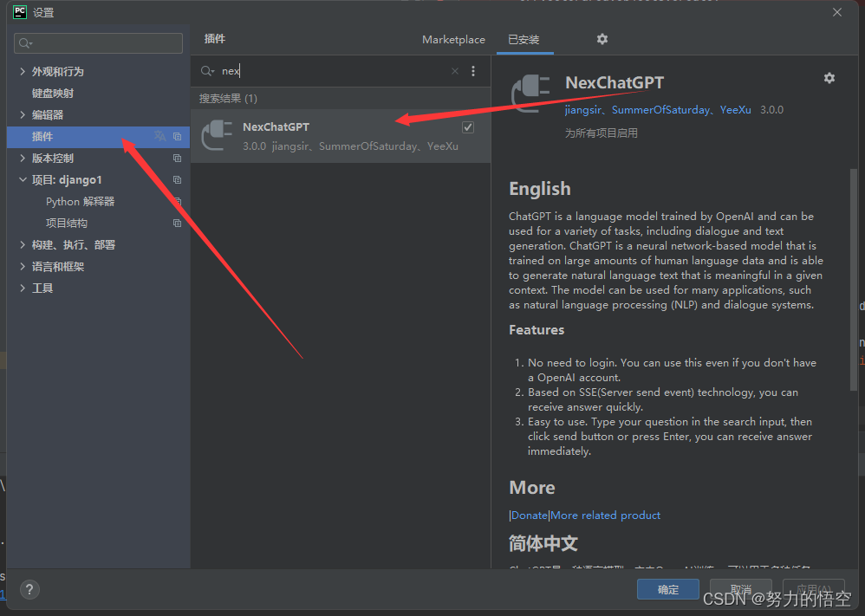
Task: Expand the 语言和框架 section
Action: [x=23, y=266]
